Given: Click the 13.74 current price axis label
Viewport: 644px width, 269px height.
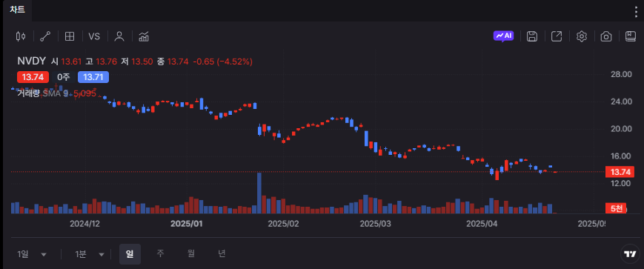Looking at the screenshot, I should [620, 172].
